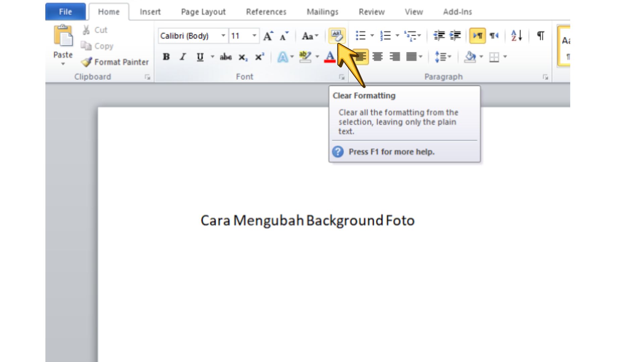Screen dimensions: 644x362
Task: Open the Calibri (Body) font dropdown
Action: click(223, 36)
